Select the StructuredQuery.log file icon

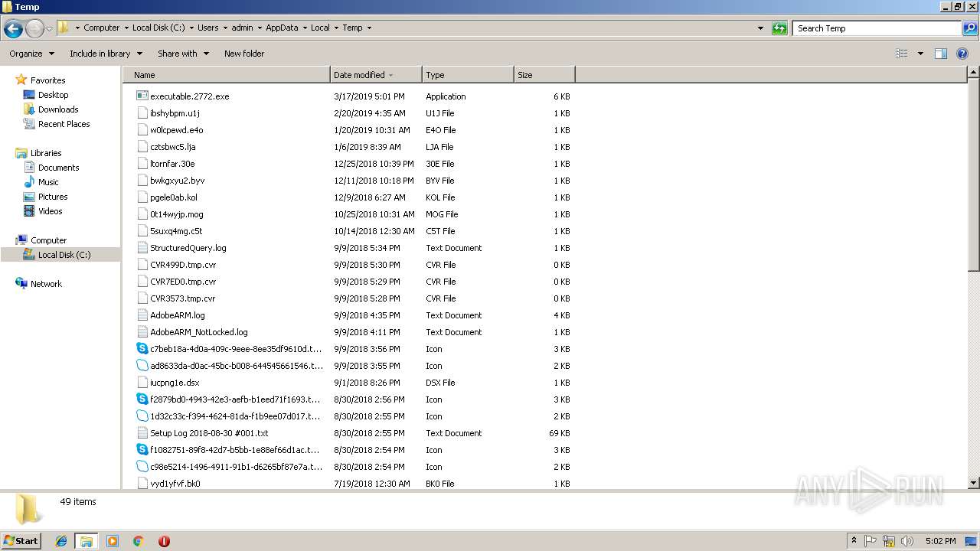point(142,248)
